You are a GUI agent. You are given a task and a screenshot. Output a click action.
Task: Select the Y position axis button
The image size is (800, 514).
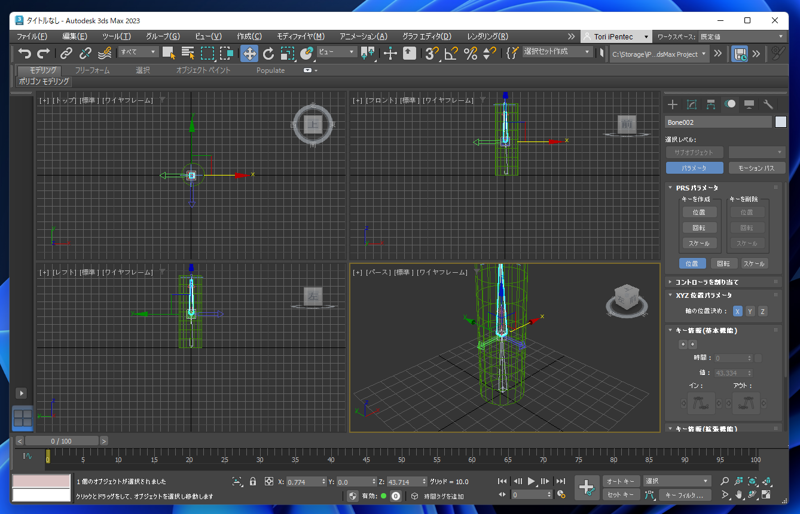750,311
